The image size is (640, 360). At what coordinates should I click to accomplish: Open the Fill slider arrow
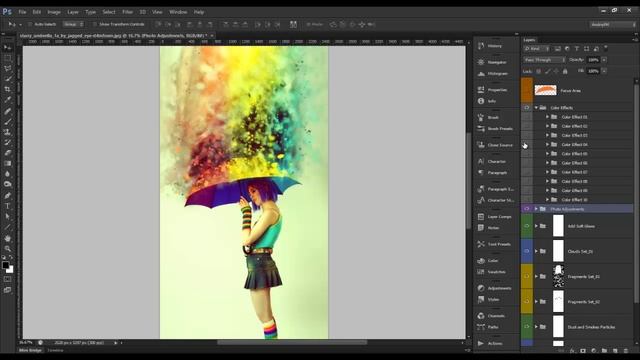click(x=604, y=71)
